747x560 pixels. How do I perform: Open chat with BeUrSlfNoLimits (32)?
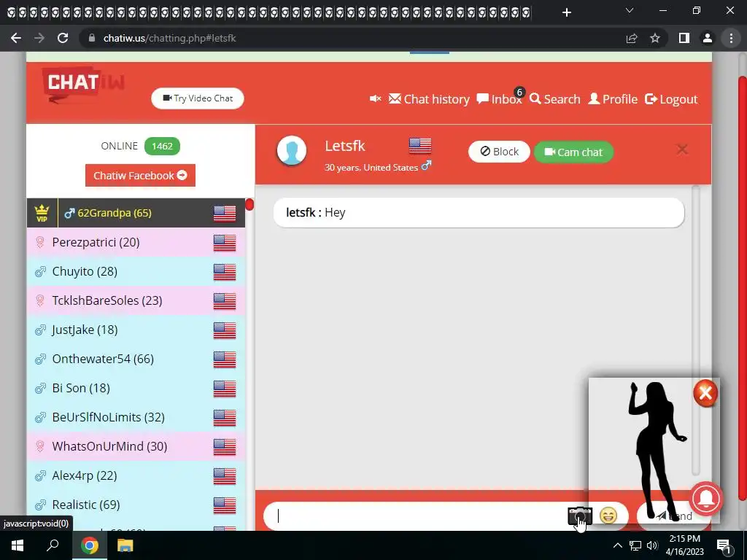[136, 417]
